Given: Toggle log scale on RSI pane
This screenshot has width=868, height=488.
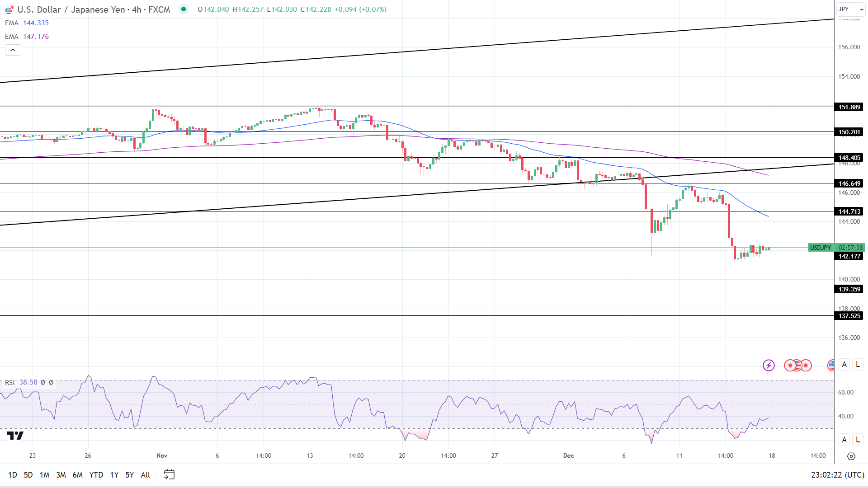Looking at the screenshot, I should [x=858, y=439].
